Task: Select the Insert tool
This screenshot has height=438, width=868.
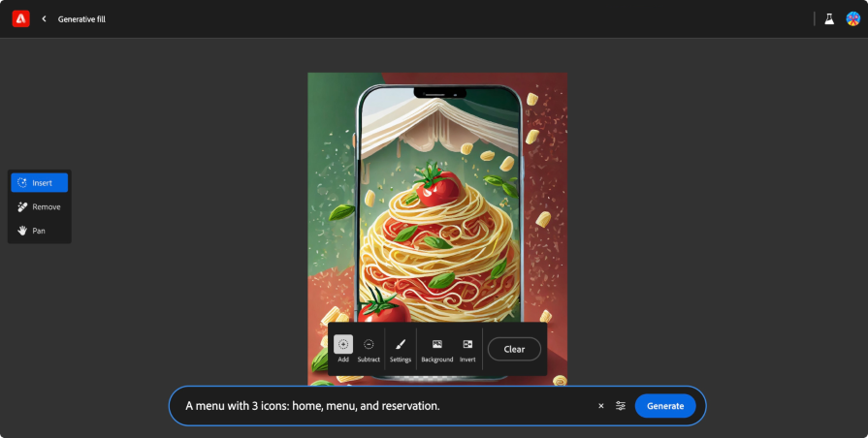Action: [39, 182]
